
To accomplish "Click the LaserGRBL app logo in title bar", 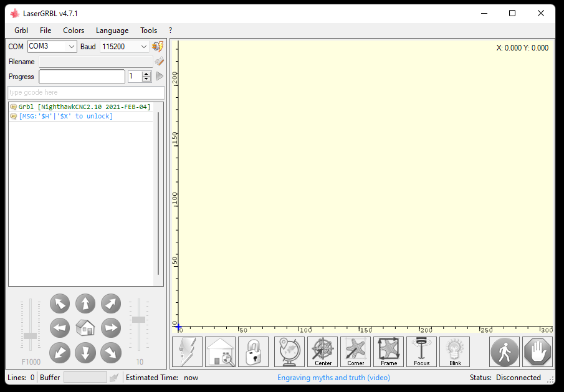I will click(15, 14).
